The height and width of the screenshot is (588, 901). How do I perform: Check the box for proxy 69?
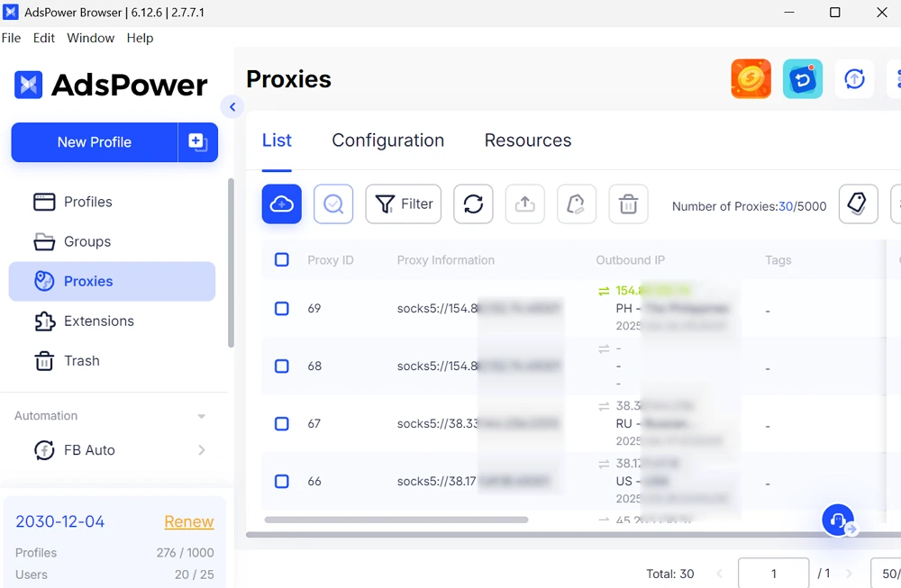point(281,308)
